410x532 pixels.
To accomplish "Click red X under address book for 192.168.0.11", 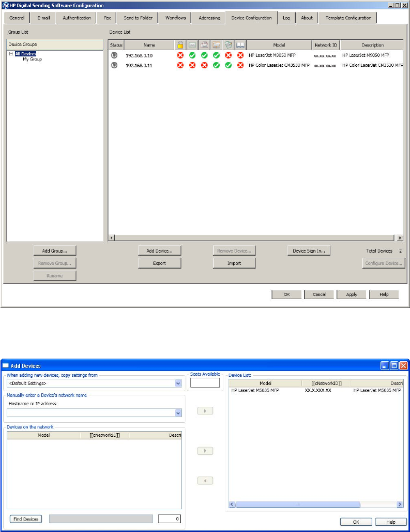I will [240, 65].
